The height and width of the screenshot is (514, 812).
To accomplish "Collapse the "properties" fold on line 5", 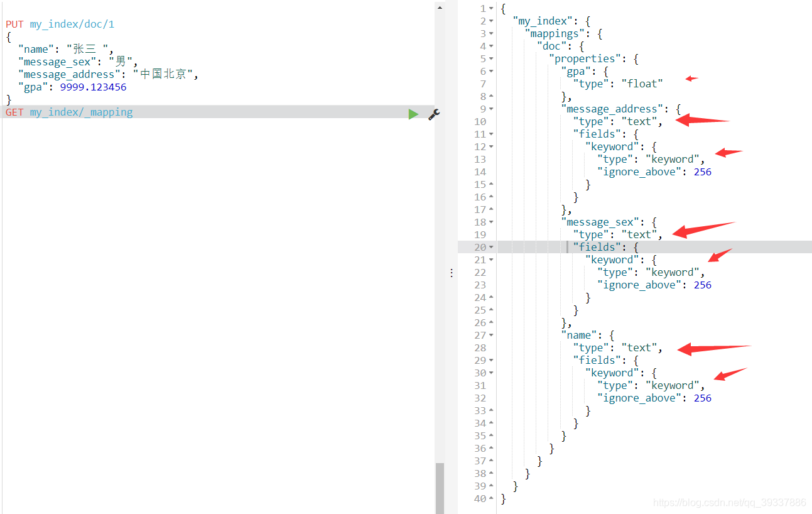I will [x=491, y=59].
